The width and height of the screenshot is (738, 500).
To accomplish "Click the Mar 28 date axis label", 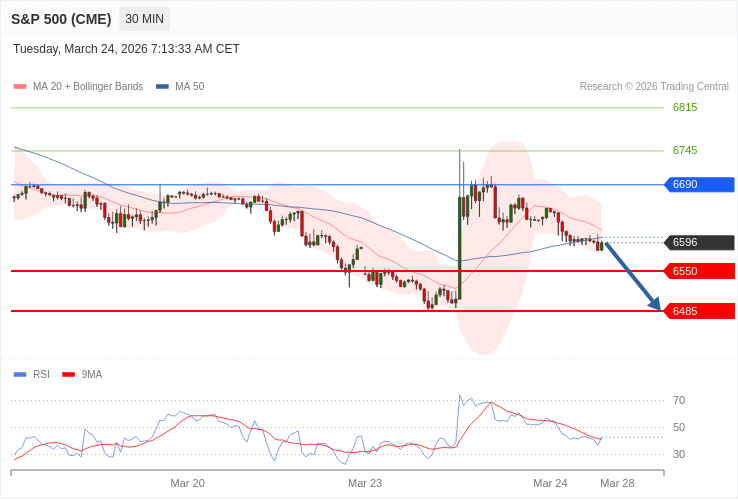I will coord(617,484).
